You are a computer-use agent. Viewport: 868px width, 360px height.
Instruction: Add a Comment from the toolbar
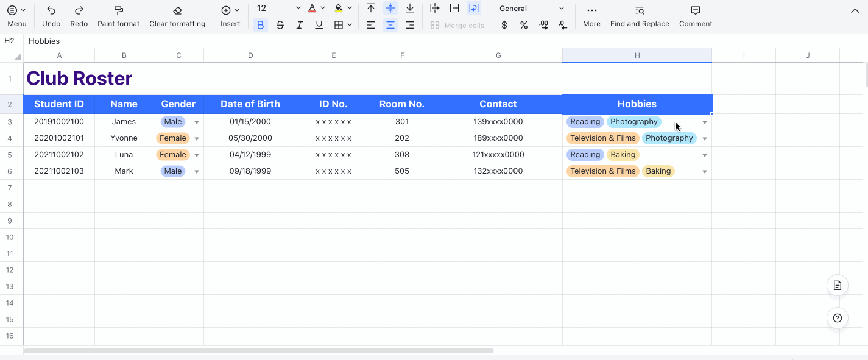pos(695,11)
